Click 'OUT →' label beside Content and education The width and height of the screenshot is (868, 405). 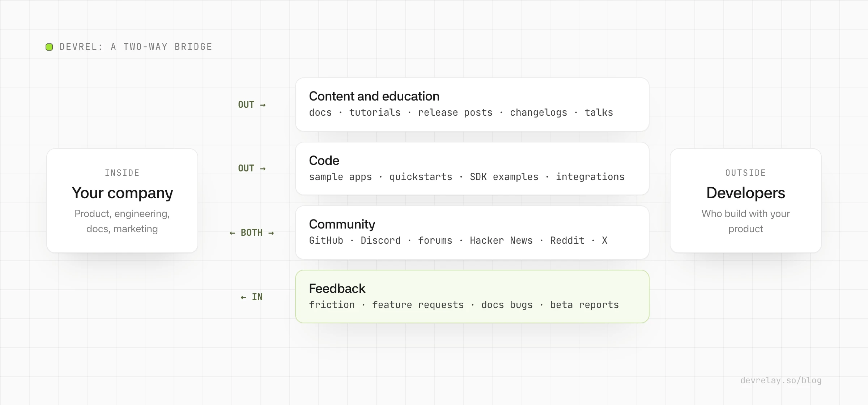(252, 105)
